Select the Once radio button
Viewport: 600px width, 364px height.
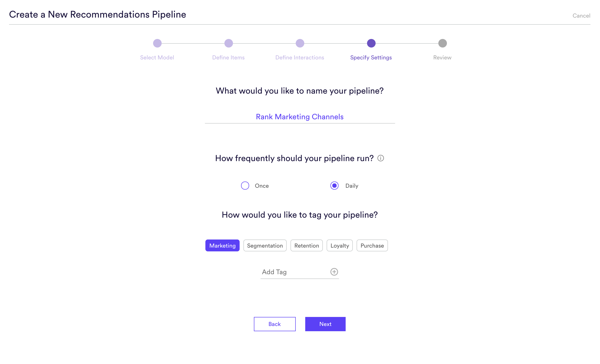point(245,186)
